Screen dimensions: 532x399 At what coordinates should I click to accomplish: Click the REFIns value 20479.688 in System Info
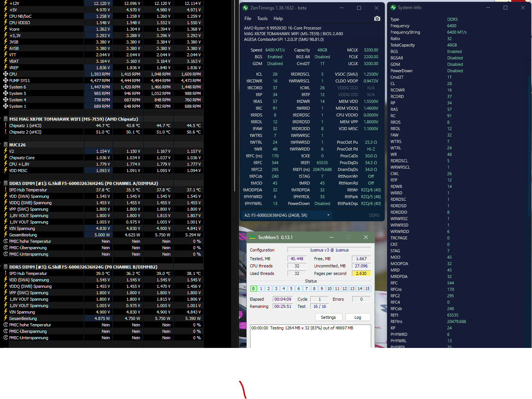(457, 321)
